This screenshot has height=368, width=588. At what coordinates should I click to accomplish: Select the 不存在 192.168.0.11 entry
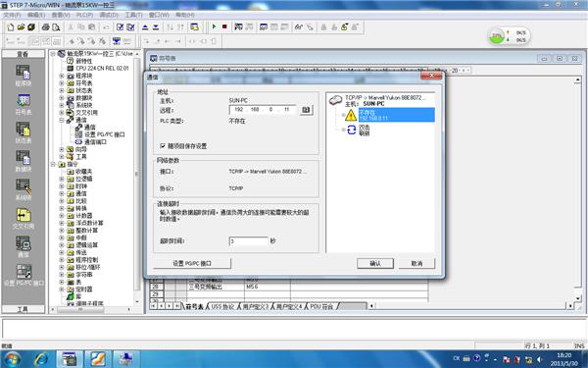[x=396, y=115]
